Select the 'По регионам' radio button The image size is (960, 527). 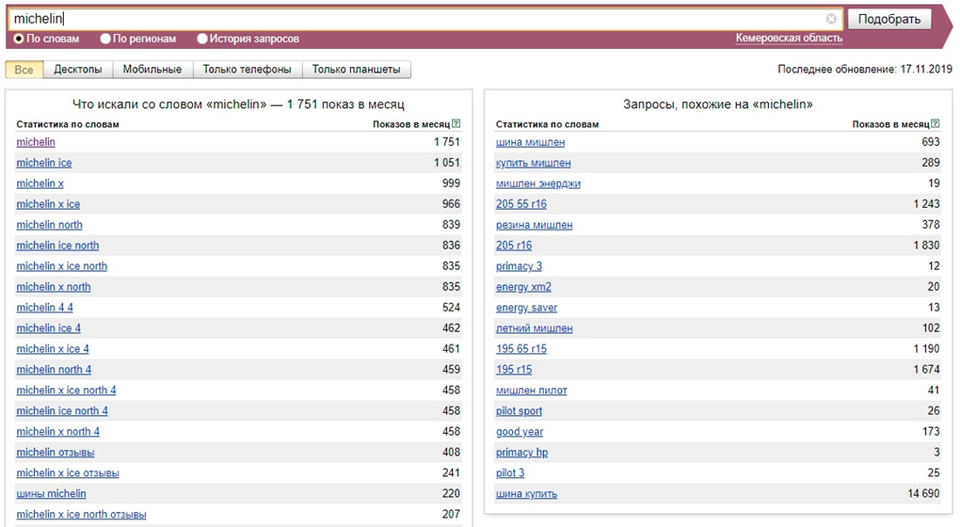105,39
